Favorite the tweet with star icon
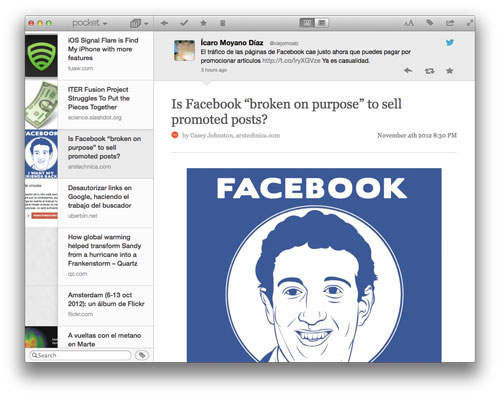Viewport: 500px width, 397px height. [450, 71]
